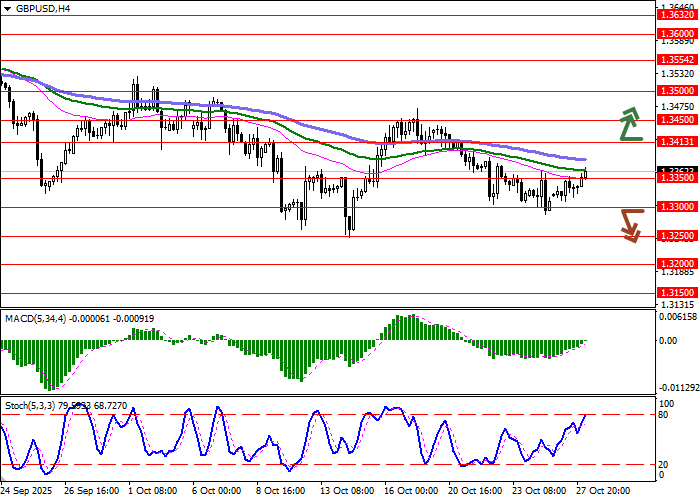Click the 1.31500 bottom price label
Viewport: 700px width, 500px height.
(675, 293)
